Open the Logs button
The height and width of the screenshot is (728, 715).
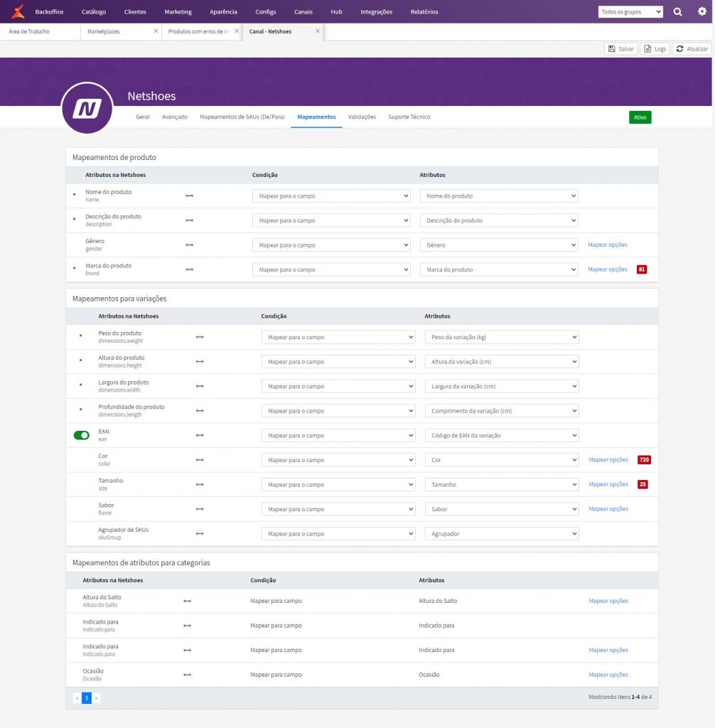coord(655,49)
